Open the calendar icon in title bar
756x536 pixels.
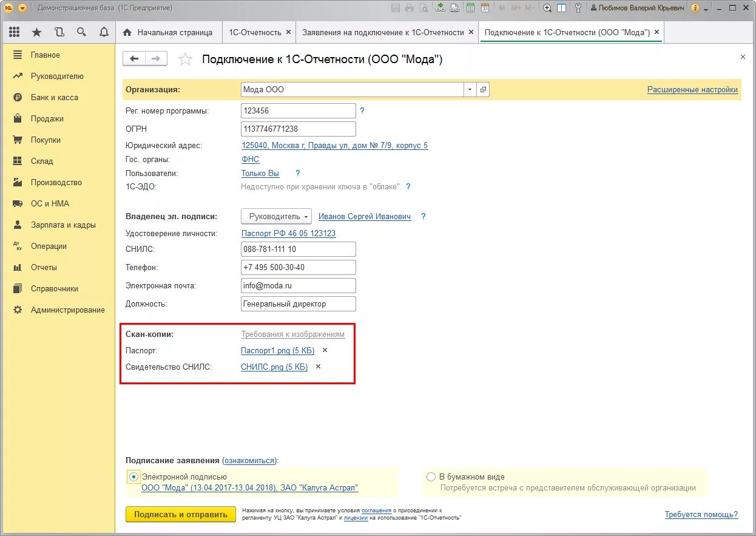[485, 8]
